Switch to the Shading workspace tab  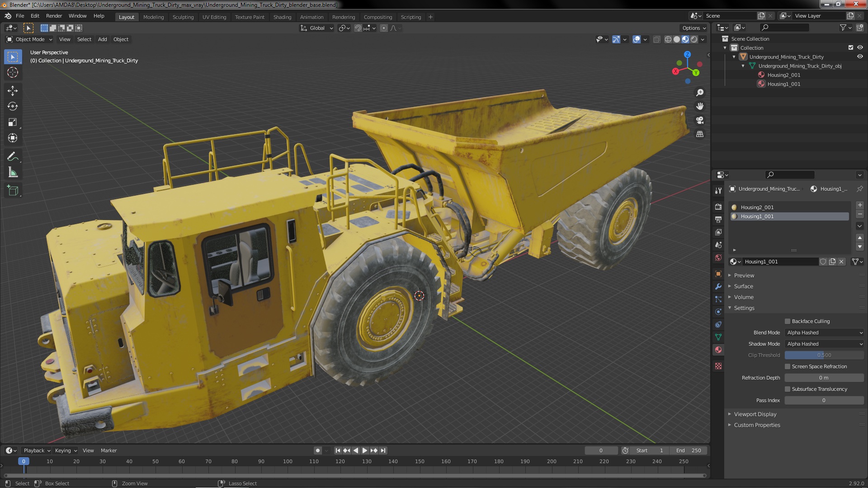[x=282, y=17]
